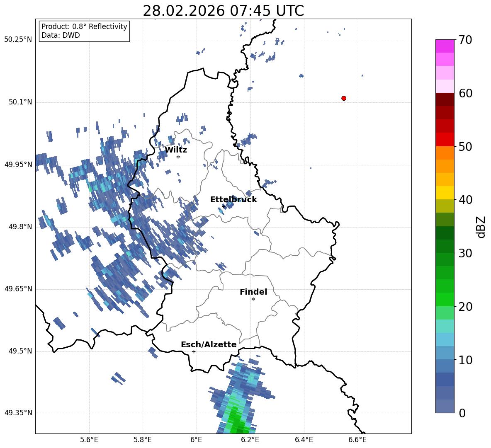This screenshot has height=448, width=491.
Task: Click the magenta top segment of the colorbar
Action: pyautogui.click(x=445, y=46)
